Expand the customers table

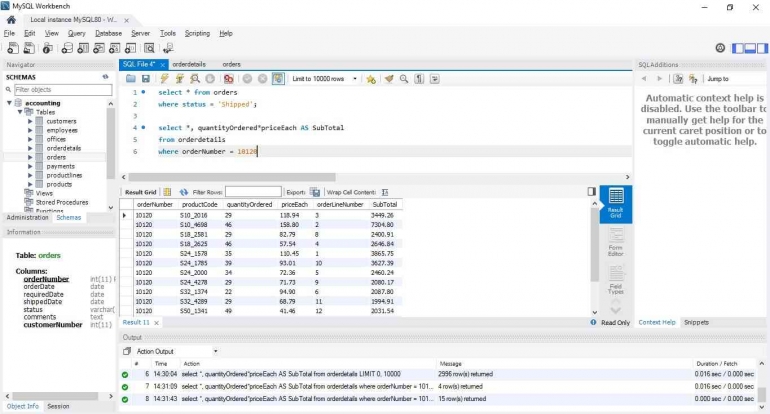pyautogui.click(x=30, y=121)
